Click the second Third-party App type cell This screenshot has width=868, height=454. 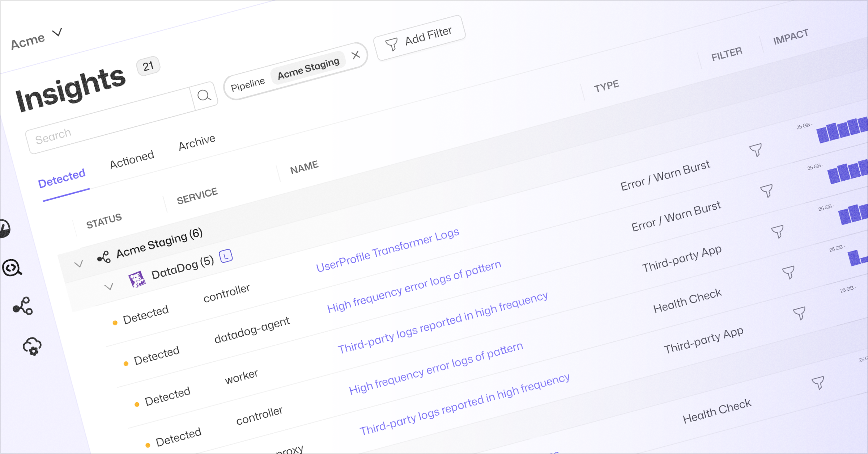[x=703, y=341]
